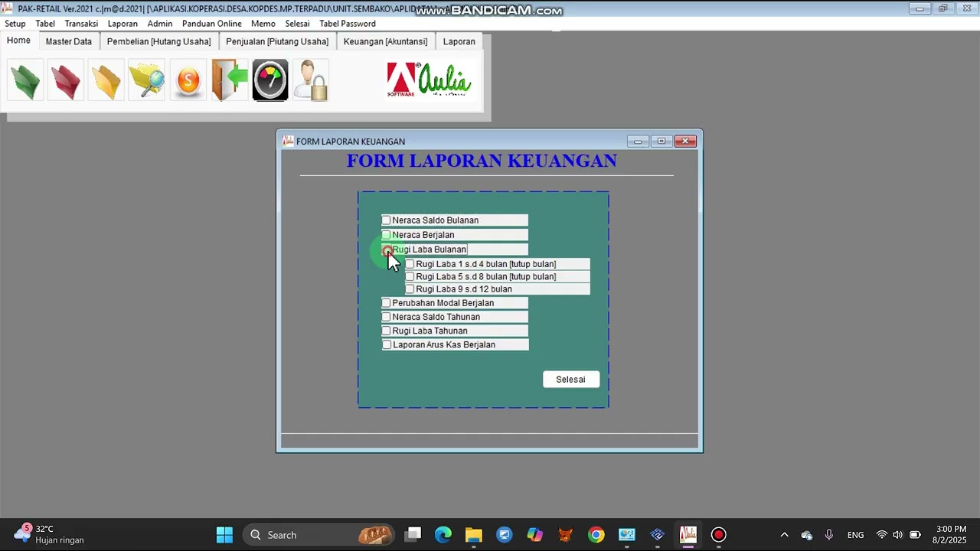Switch to the Home tab
This screenshot has height=551, width=980.
tap(18, 41)
